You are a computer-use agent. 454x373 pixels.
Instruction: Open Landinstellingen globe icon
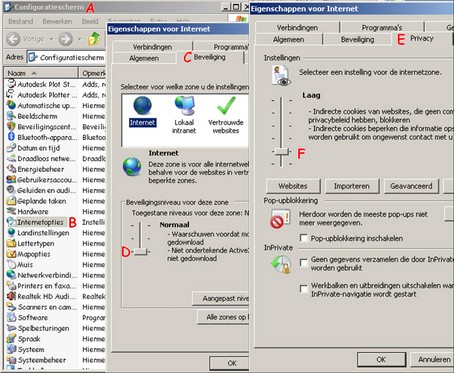point(12,233)
